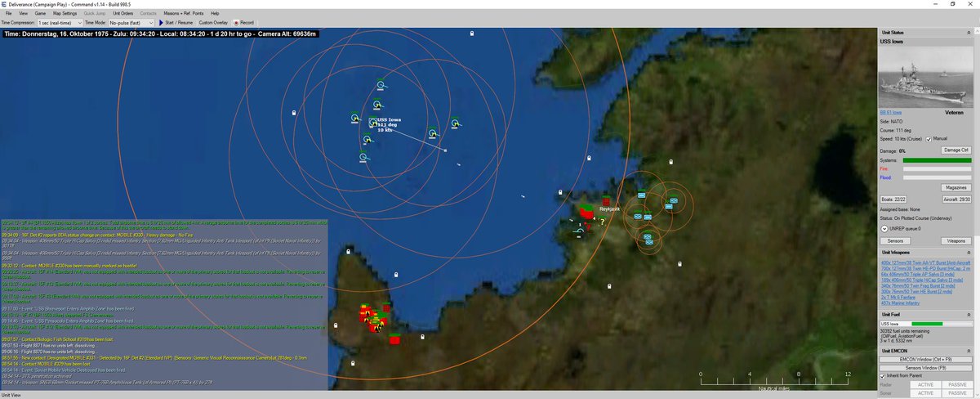Click the red hostile unit north of Reykjavik
The height and width of the screenshot is (399, 980).
(606, 201)
